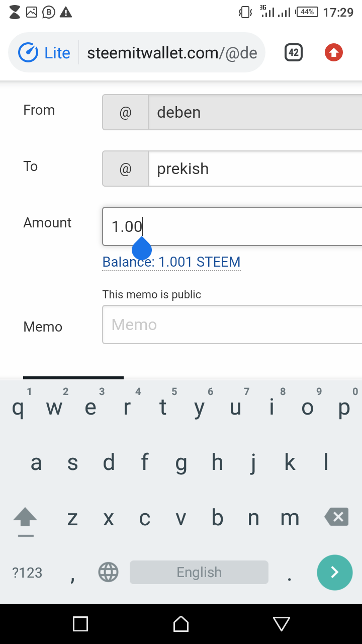Tap the steemitwallet.com address bar URL
Viewport: 362px width, 644px height.
pyautogui.click(x=172, y=53)
